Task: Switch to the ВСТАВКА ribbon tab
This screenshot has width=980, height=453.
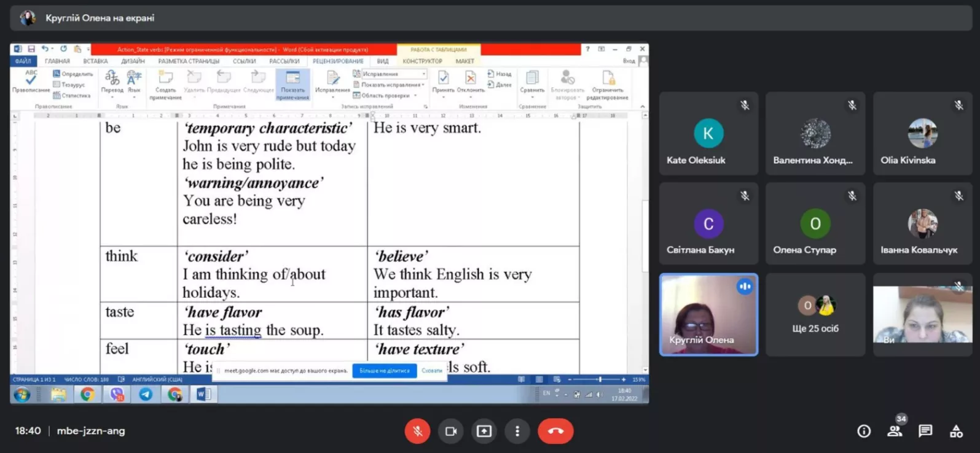Action: [x=95, y=61]
